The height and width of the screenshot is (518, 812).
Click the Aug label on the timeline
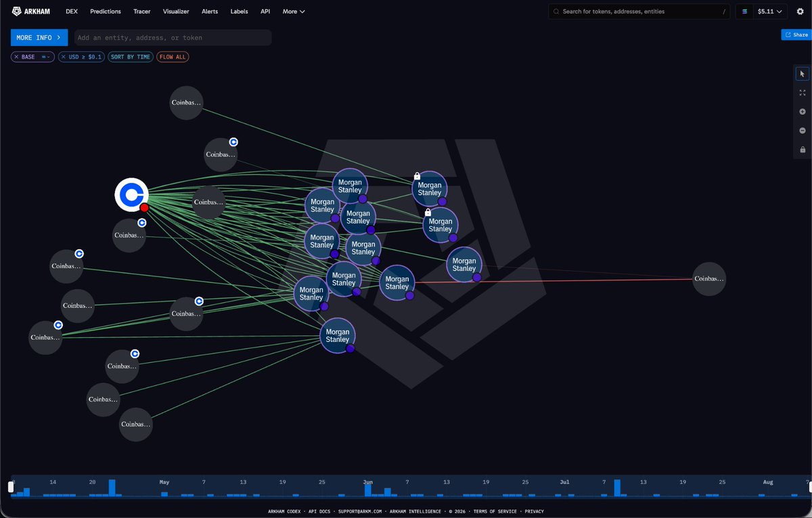coord(768,482)
